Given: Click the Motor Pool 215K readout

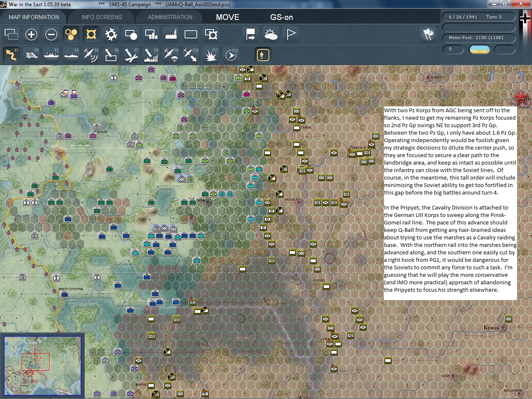Looking at the screenshot, I should point(479,38).
